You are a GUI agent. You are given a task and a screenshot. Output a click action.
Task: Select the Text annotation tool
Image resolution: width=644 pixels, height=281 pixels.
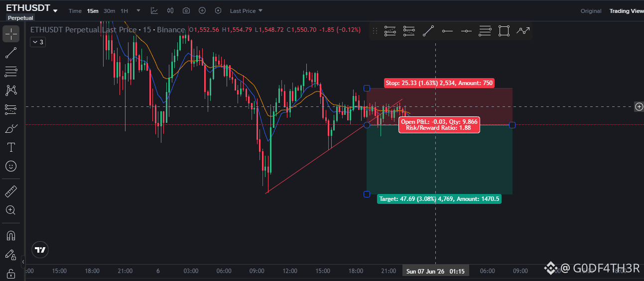pyautogui.click(x=11, y=147)
